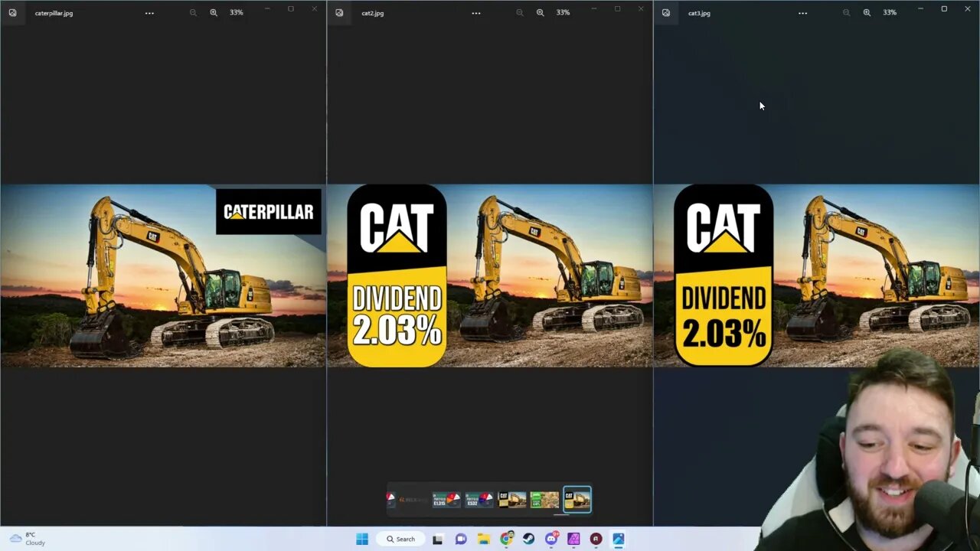
Task: Open the purple video chat app on taskbar
Action: tap(461, 539)
